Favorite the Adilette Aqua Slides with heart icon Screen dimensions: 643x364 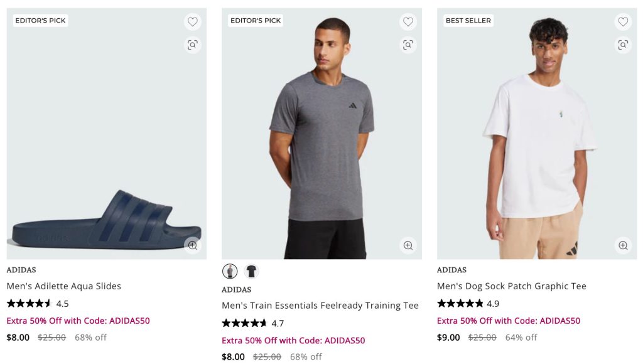[192, 22]
